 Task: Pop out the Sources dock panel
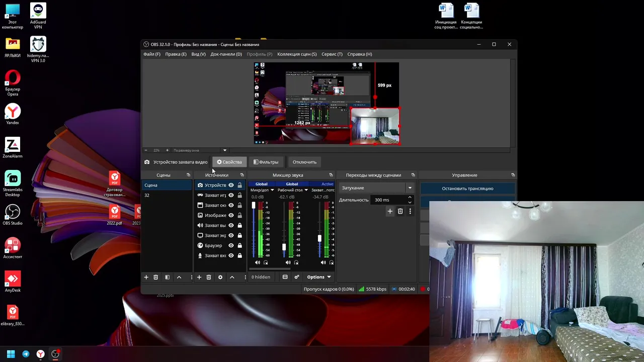[x=242, y=175]
